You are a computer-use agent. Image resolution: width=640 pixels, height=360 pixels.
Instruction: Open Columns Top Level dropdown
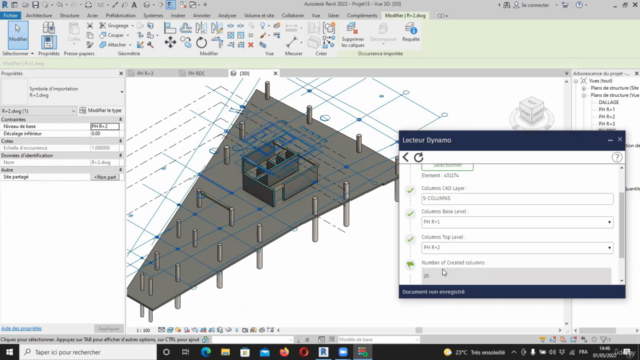[517, 247]
